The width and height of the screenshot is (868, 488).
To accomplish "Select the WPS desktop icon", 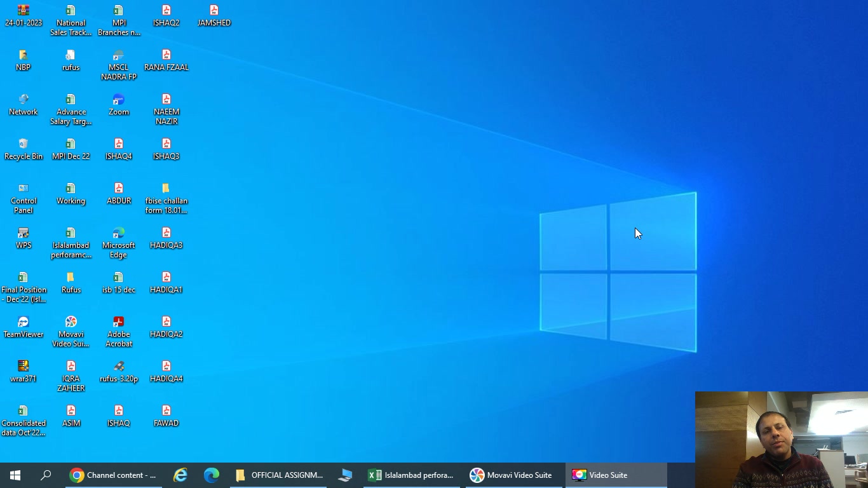I will click(24, 238).
